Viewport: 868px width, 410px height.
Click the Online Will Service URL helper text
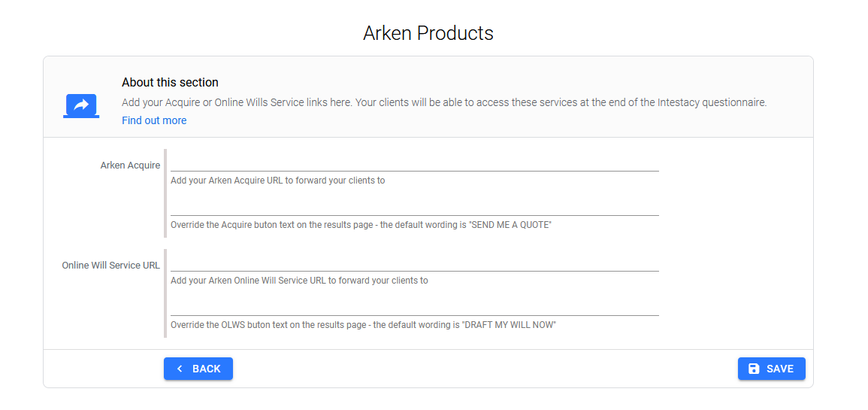point(299,281)
